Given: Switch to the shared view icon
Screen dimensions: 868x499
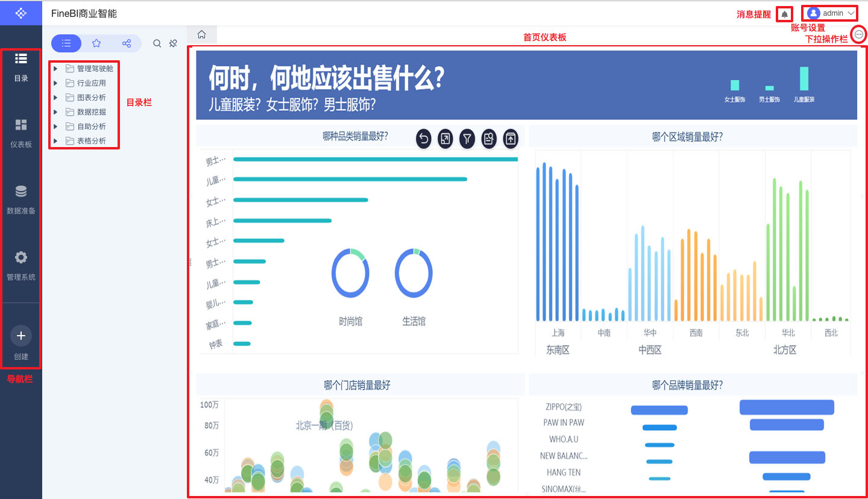Looking at the screenshot, I should click(x=127, y=43).
